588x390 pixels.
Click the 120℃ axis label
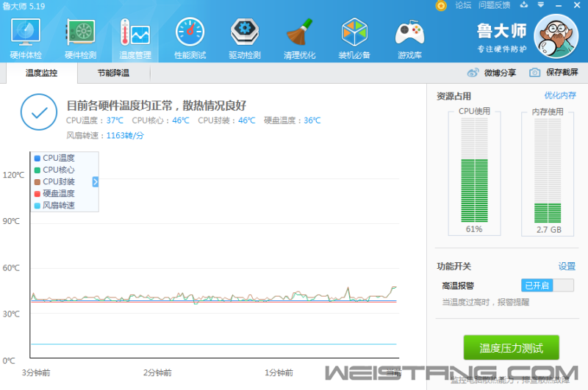click(x=13, y=175)
